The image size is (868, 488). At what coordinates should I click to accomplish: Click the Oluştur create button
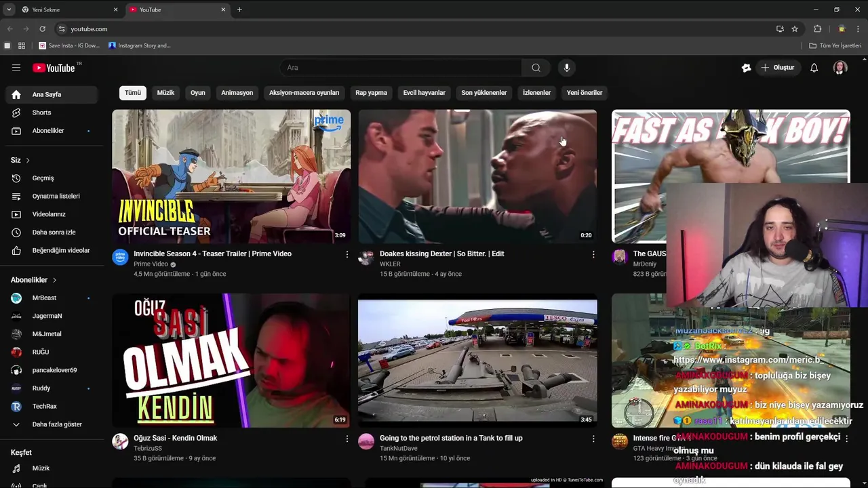[778, 68]
